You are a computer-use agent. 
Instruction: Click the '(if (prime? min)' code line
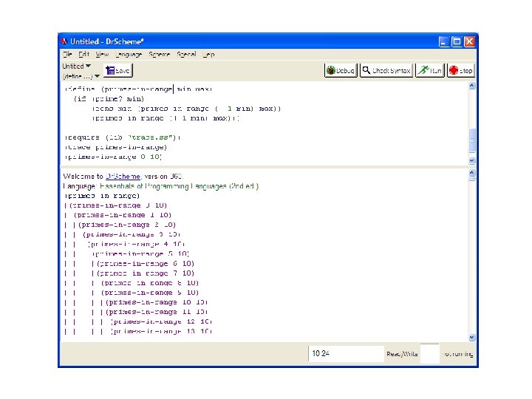pyautogui.click(x=109, y=99)
